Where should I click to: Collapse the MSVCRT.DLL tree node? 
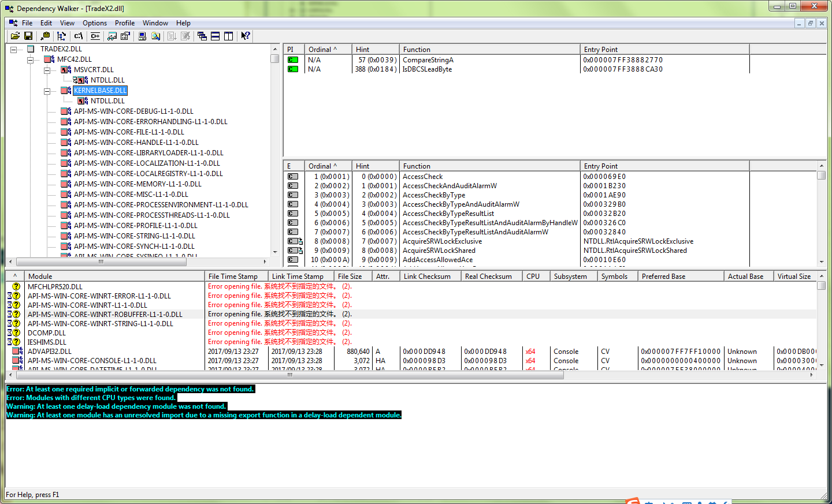(47, 70)
